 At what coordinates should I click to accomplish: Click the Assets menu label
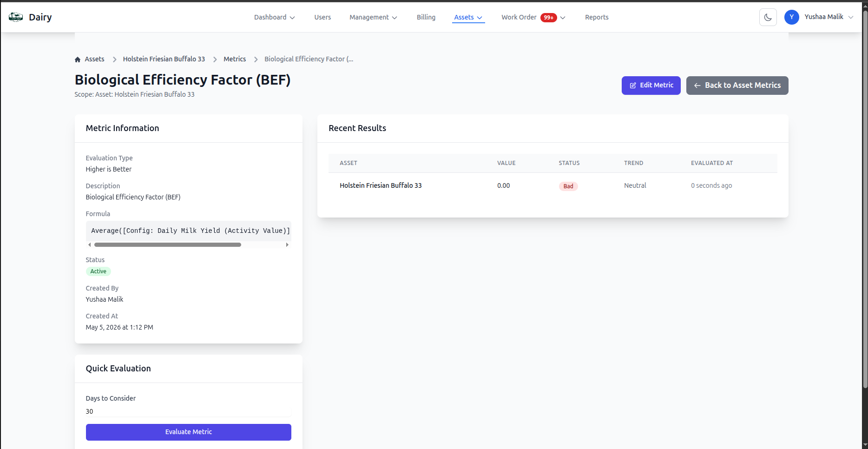tap(464, 17)
